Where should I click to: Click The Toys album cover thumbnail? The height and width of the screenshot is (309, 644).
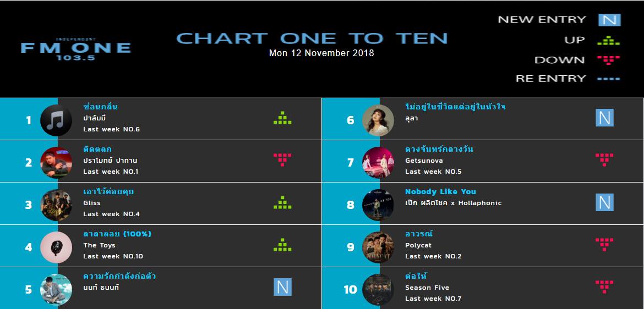tap(56, 247)
